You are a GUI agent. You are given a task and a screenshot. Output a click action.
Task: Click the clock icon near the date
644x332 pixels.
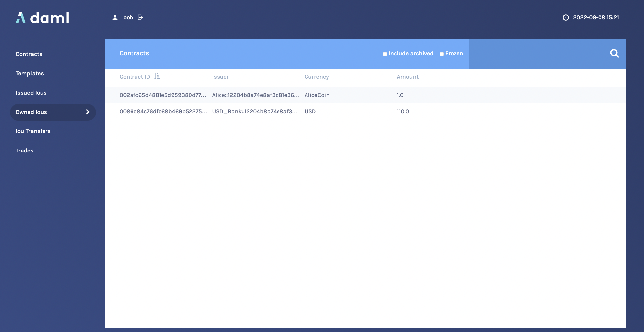(x=566, y=18)
